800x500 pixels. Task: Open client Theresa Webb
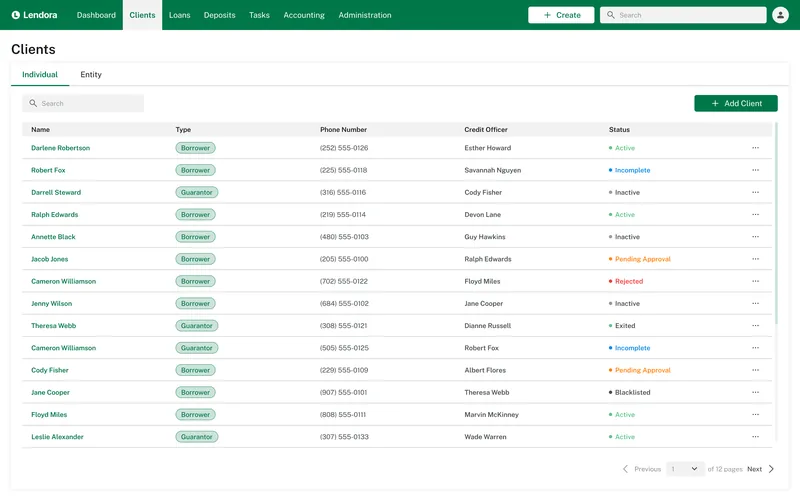click(x=54, y=326)
